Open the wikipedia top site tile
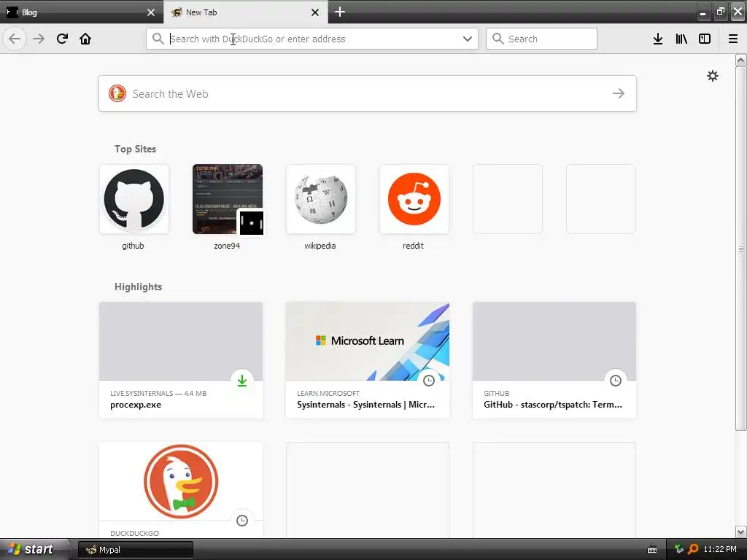This screenshot has height=560, width=747. pyautogui.click(x=321, y=199)
